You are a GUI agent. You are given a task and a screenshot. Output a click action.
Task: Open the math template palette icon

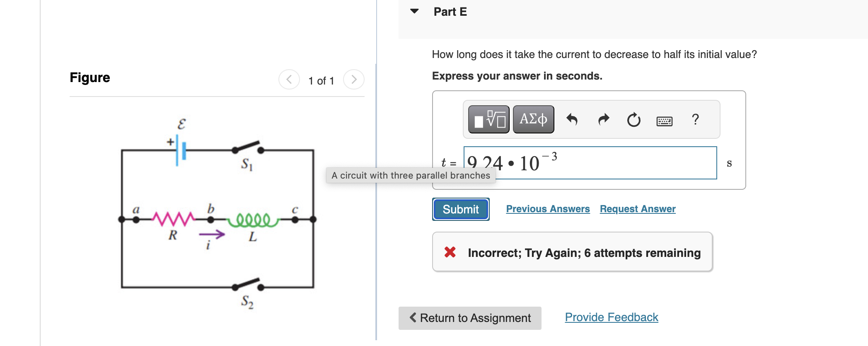(x=488, y=119)
